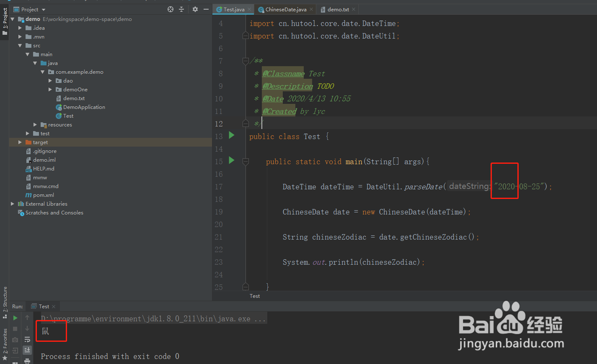
Task: Click getChineseZodiac() call on line 21
Action: click(x=437, y=237)
